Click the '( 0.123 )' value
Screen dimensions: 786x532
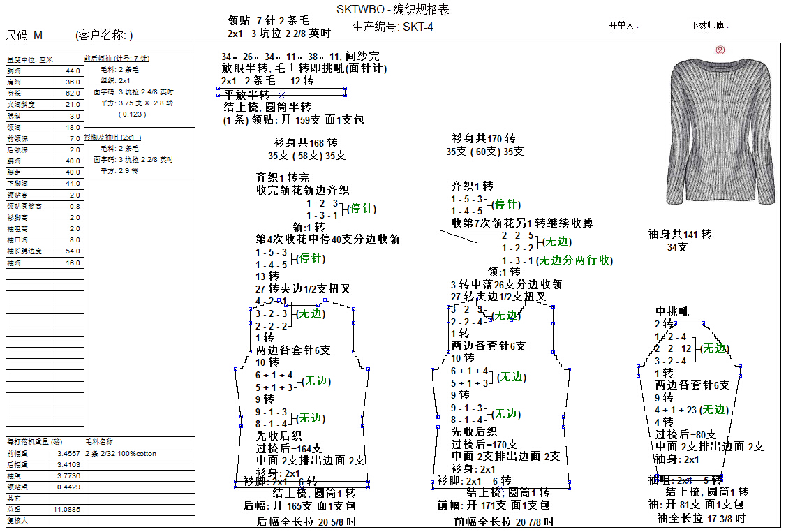133,114
